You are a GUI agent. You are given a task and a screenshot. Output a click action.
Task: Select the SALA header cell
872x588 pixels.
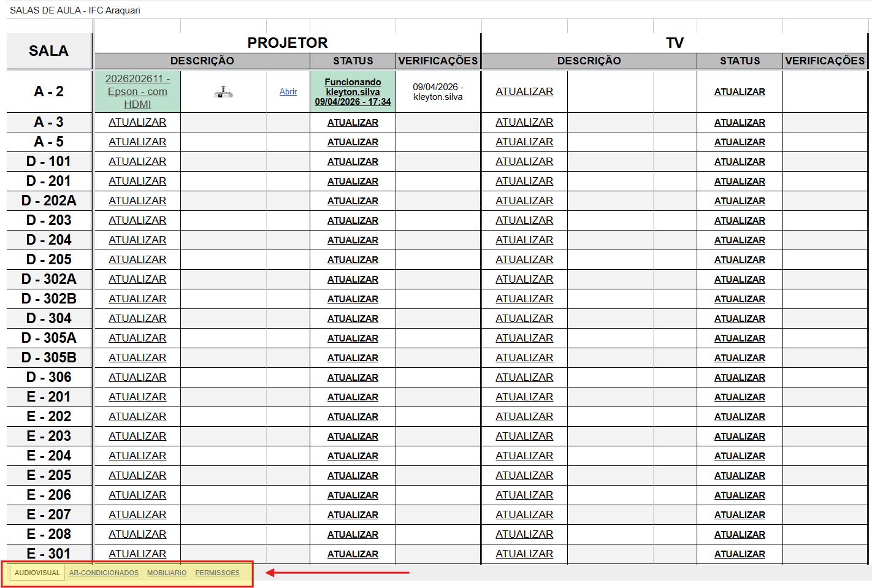[48, 51]
